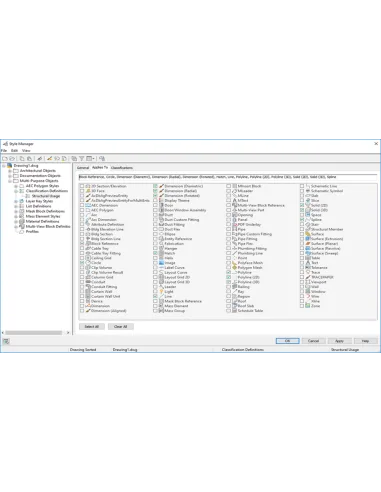This screenshot has width=381, height=492.
Task: Click the OK button
Action: click(287, 341)
